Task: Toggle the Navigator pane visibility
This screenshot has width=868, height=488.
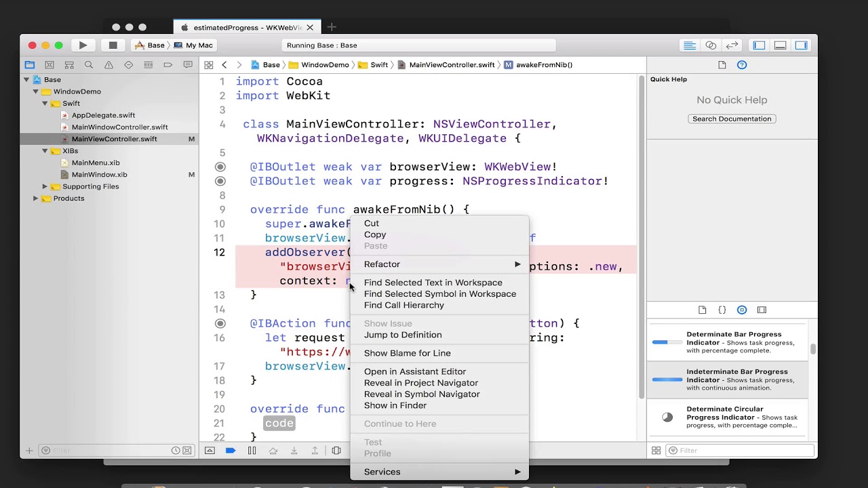Action: pos(759,45)
